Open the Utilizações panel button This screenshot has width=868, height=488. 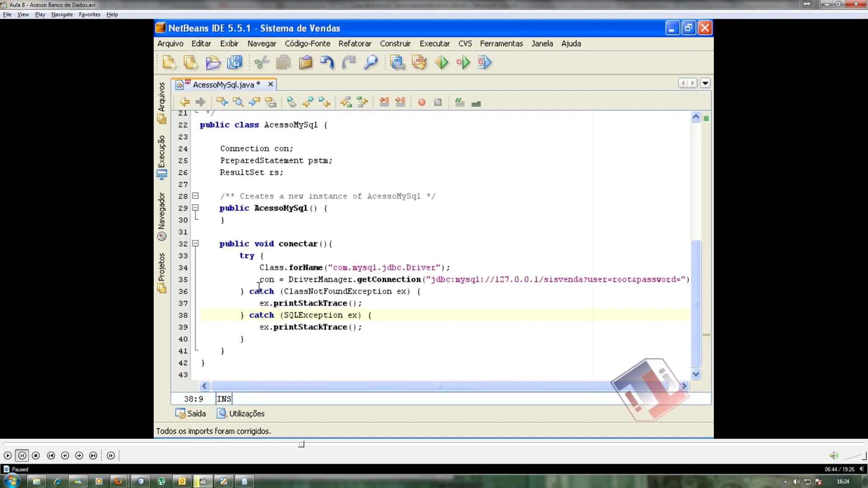tap(241, 413)
